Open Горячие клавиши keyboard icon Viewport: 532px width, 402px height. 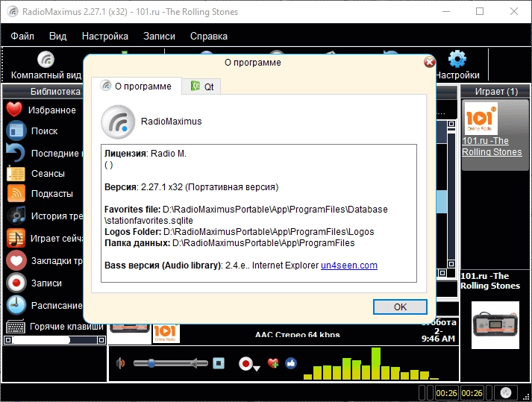pos(16,327)
